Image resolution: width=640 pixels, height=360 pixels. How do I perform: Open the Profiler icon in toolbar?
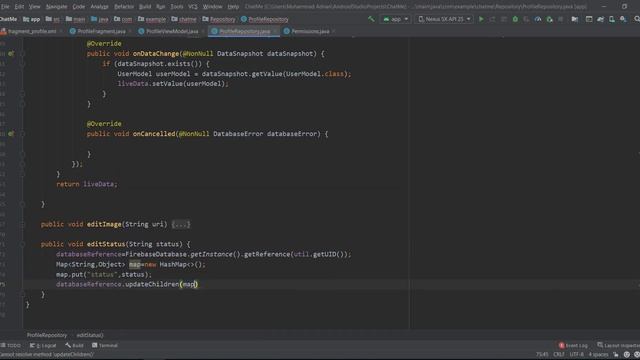coord(538,19)
